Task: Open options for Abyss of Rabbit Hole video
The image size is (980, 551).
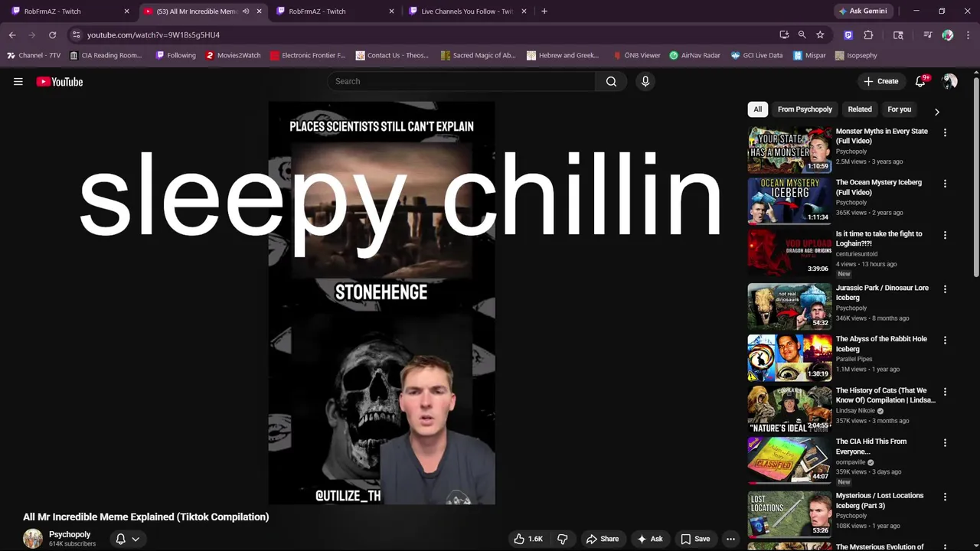Action: tap(945, 340)
